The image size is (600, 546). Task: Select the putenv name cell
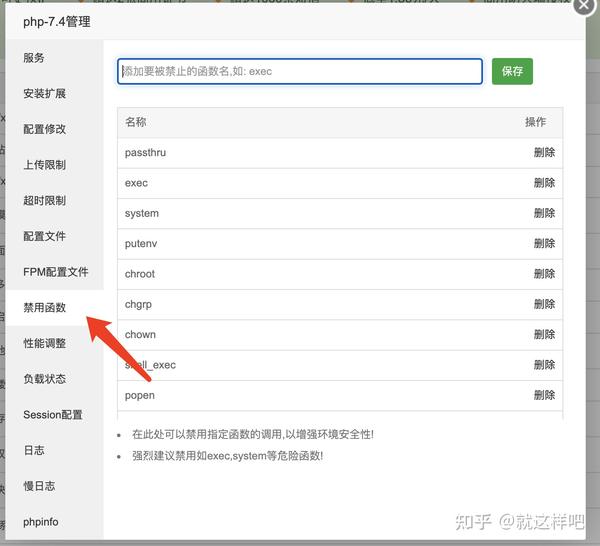141,244
